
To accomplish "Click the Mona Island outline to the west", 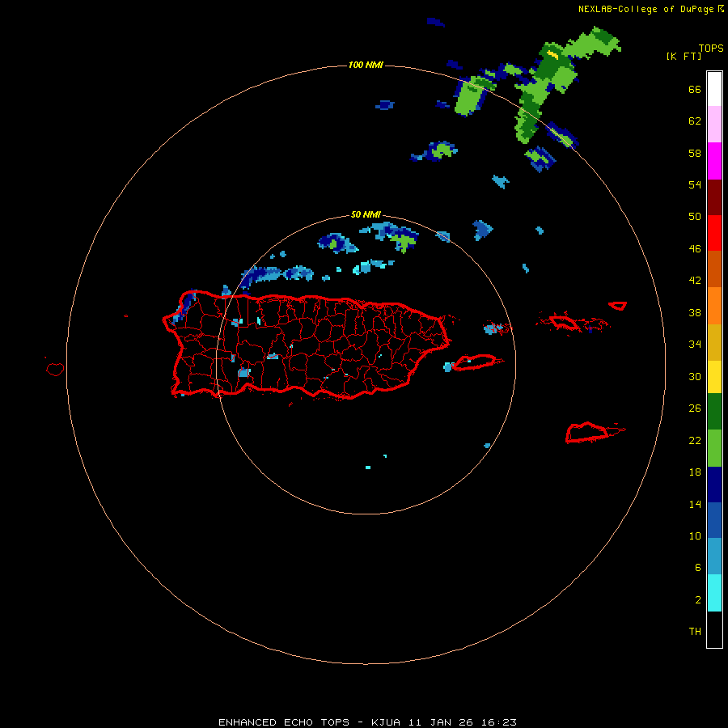I will coord(55,369).
